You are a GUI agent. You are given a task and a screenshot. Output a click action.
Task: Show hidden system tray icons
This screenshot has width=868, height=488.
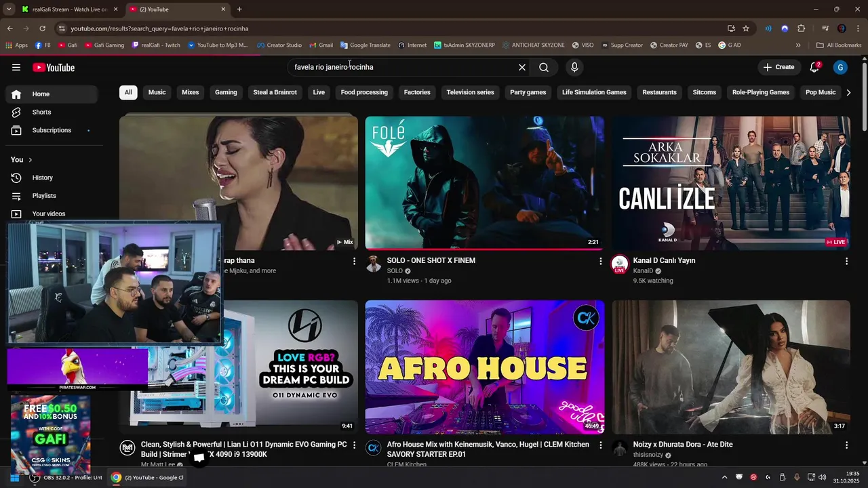click(724, 477)
